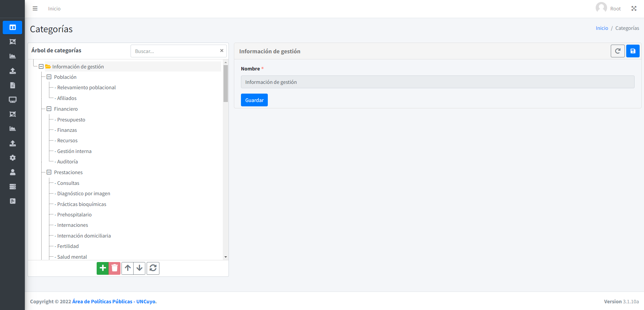Refresh the category tree

pos(153,268)
